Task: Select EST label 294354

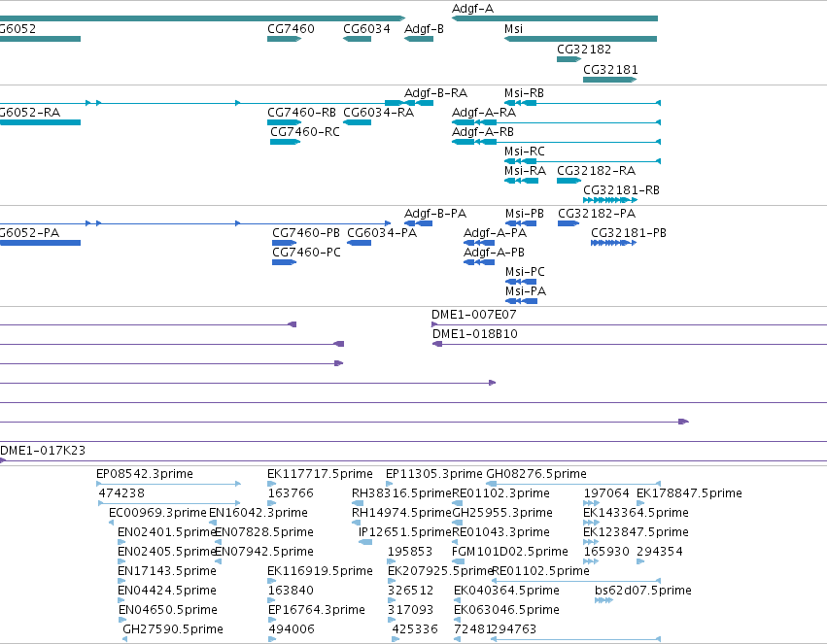Action: pos(659,553)
